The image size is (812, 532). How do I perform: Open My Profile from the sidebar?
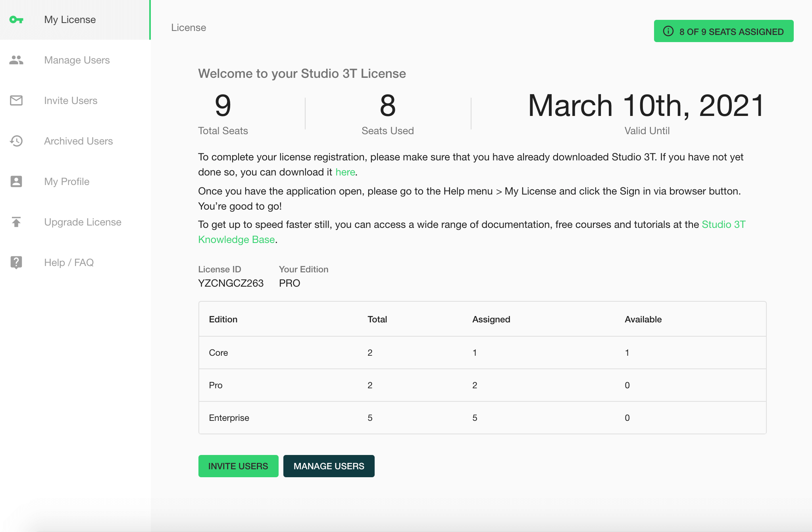coord(67,181)
